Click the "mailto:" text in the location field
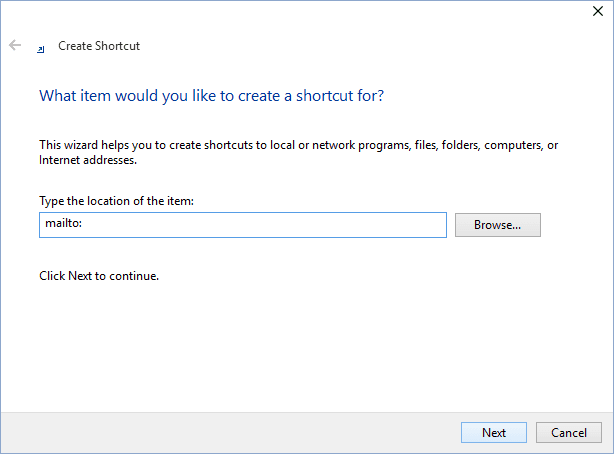Screen dimensions: 614x454 63,223
